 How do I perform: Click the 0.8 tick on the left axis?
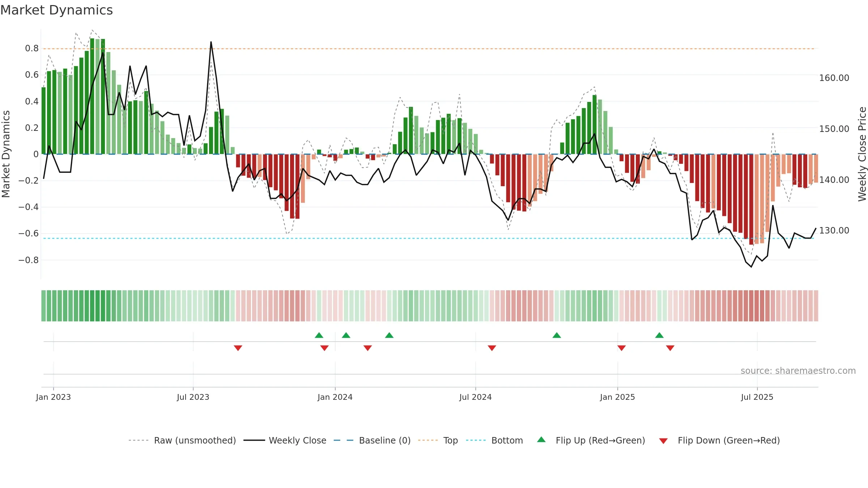32,48
